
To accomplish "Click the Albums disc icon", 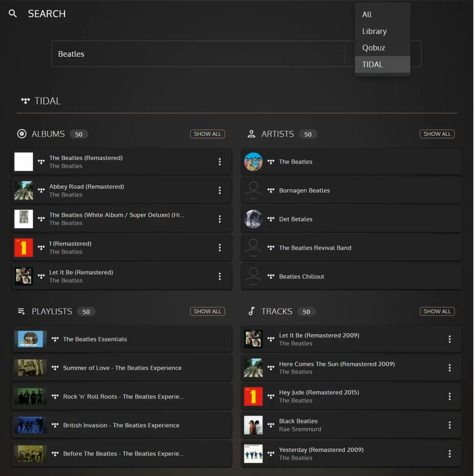I will click(22, 134).
